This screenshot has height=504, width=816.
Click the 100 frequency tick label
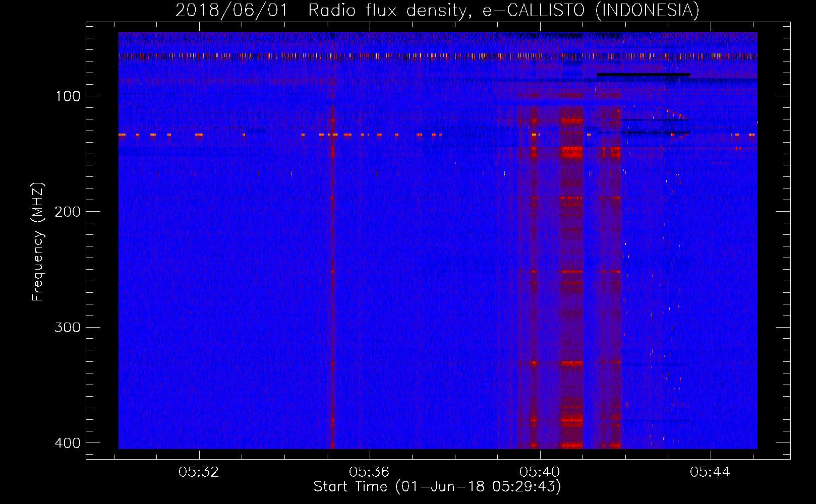[x=68, y=96]
